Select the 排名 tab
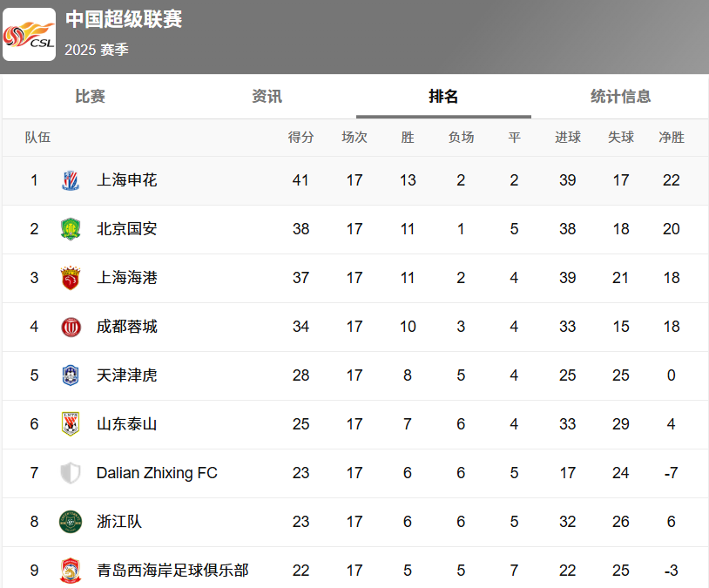This screenshot has height=588, width=709. coord(443,97)
